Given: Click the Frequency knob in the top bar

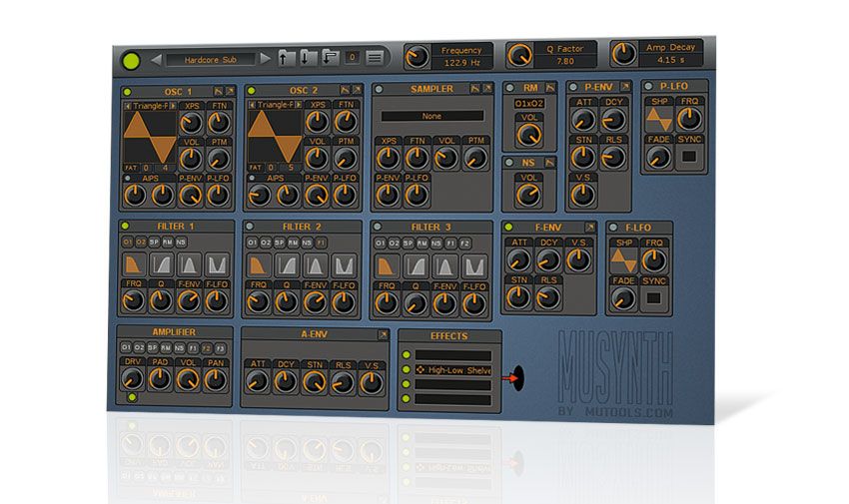Looking at the screenshot, I should (417, 57).
